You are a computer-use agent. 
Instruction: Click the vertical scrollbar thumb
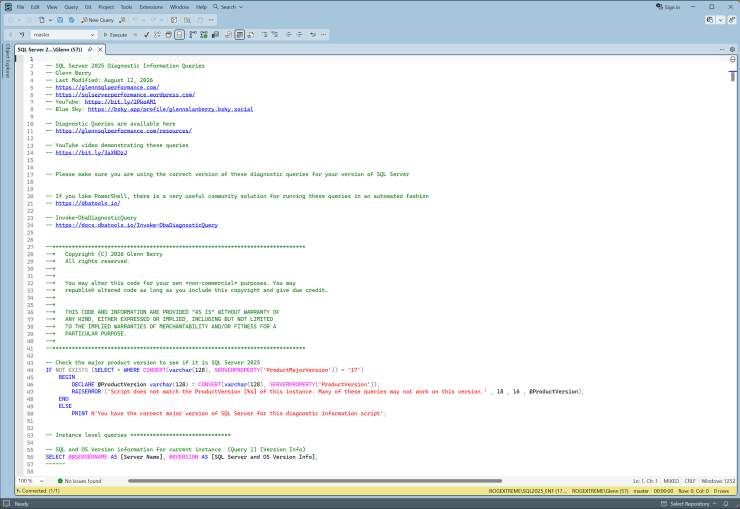point(732,76)
